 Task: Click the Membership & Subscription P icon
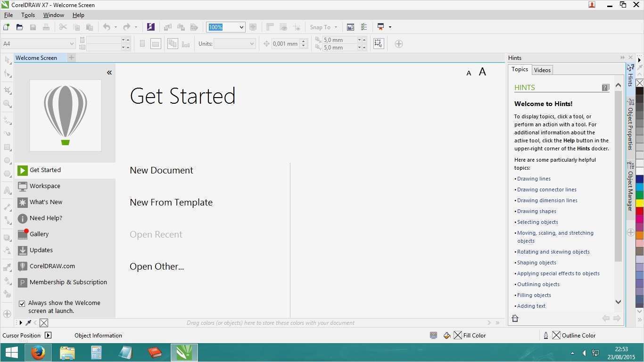tap(22, 282)
